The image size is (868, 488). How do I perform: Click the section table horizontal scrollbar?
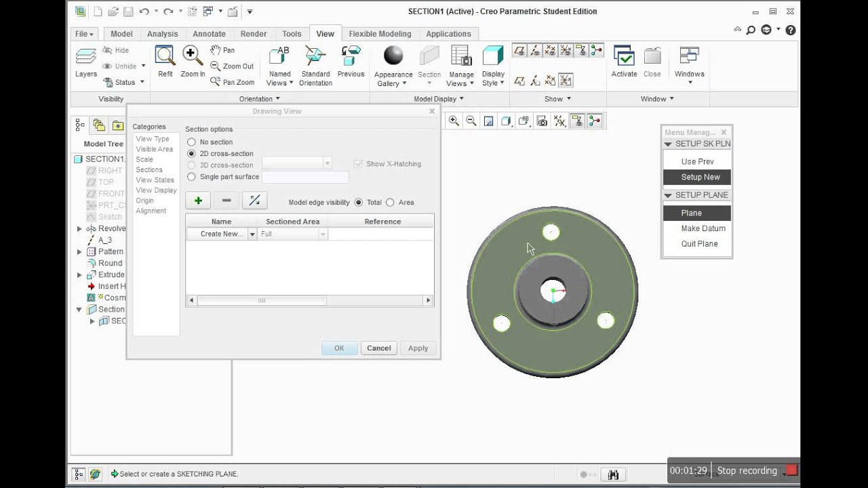pyautogui.click(x=261, y=300)
